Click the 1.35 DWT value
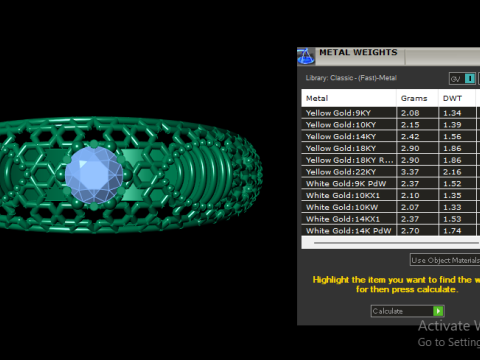This screenshot has height=360, width=480. point(452,195)
